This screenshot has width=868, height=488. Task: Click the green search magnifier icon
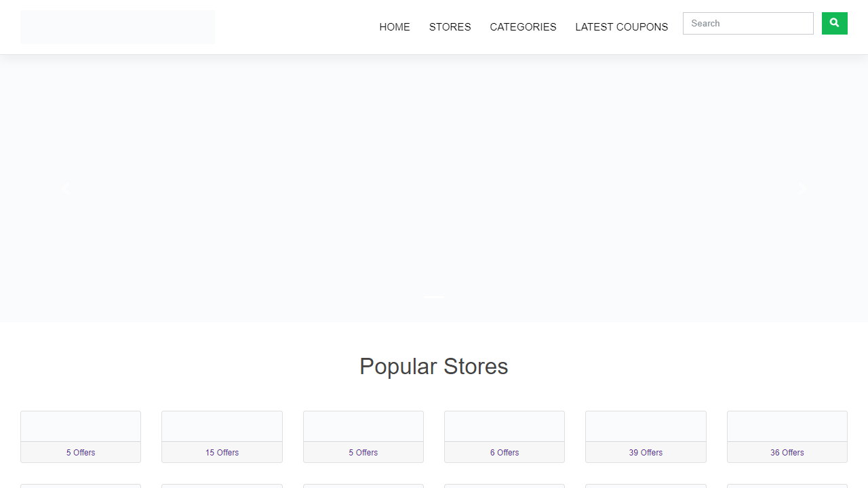click(x=834, y=23)
